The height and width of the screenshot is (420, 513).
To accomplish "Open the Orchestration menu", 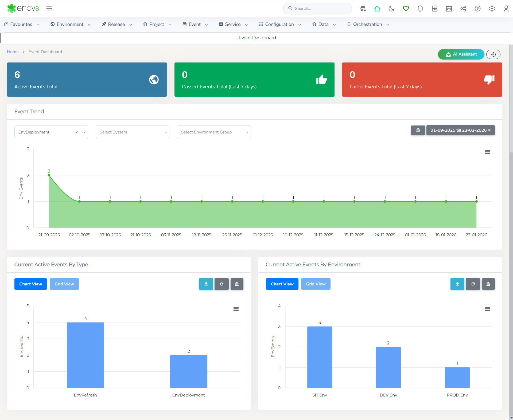I will [368, 24].
